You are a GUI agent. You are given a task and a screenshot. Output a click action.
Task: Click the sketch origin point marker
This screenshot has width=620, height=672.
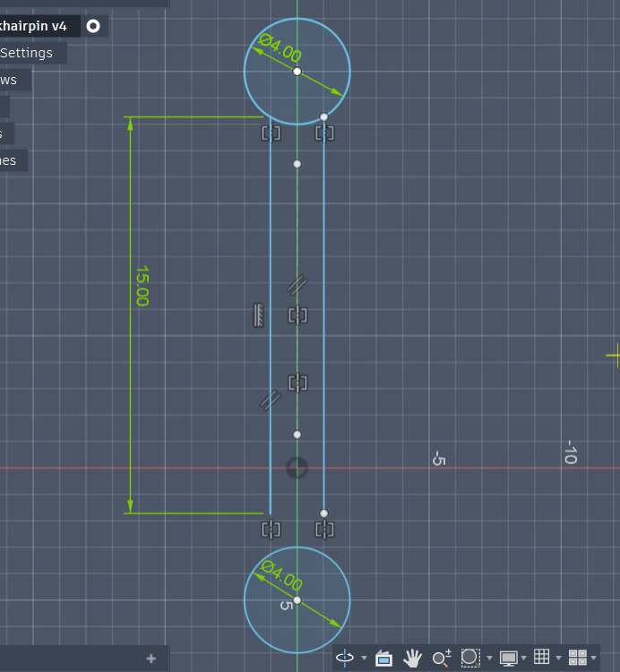(x=297, y=468)
